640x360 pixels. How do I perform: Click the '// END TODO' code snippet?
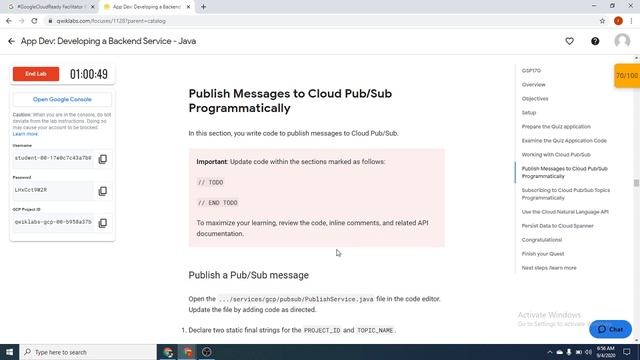pos(218,203)
